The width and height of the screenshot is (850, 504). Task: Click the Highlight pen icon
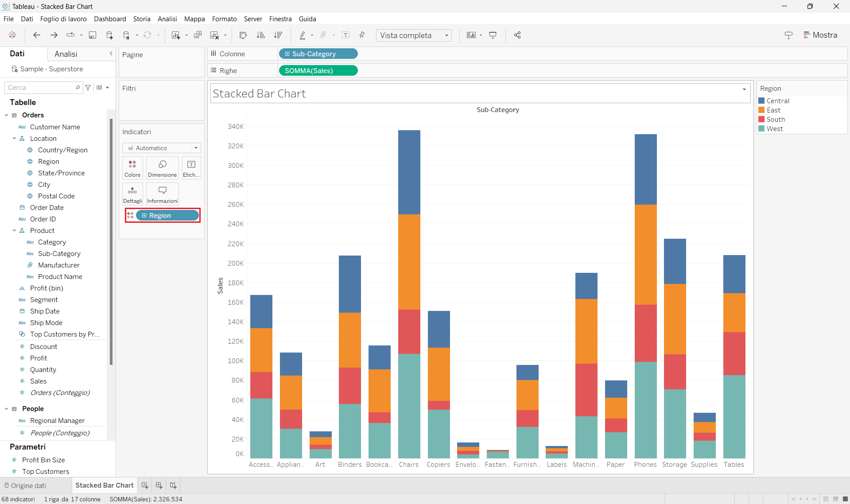pyautogui.click(x=302, y=35)
